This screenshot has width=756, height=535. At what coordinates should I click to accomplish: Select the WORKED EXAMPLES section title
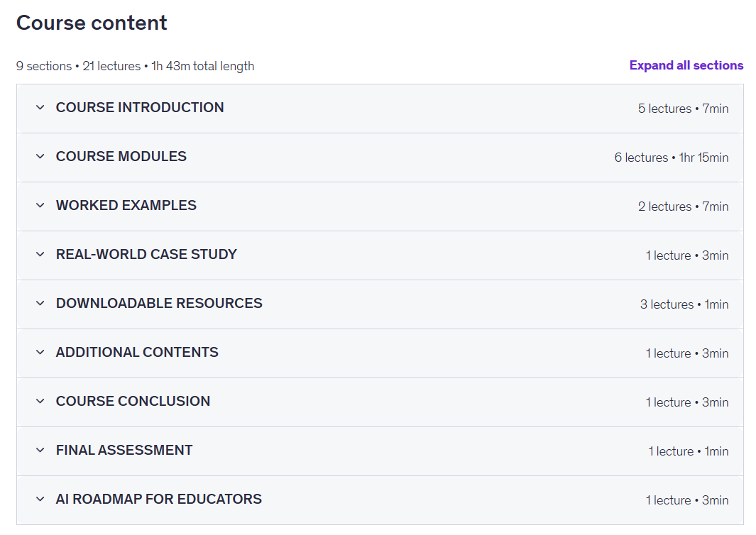[x=126, y=205]
